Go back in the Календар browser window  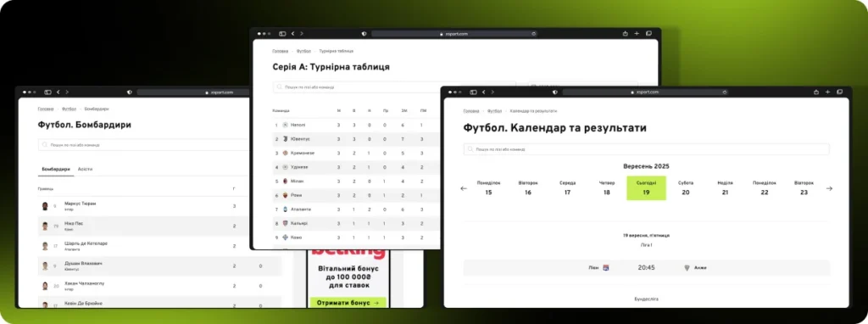484,92
